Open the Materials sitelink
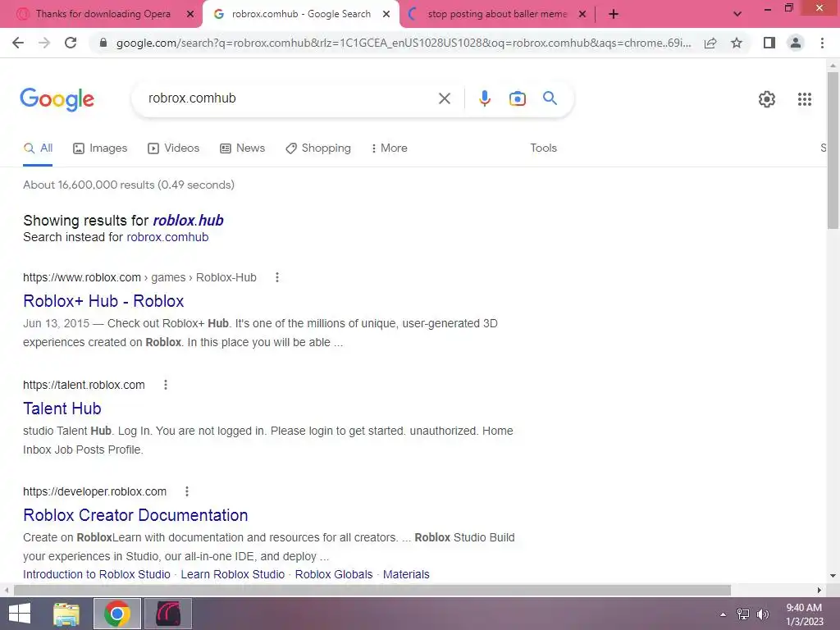The width and height of the screenshot is (840, 630). click(406, 574)
